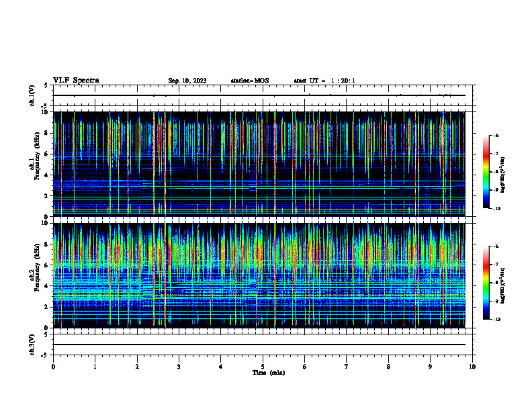Select the ch.1 "Frequency (kHz)" axis label
532x411 pixels.
[x=37, y=156]
